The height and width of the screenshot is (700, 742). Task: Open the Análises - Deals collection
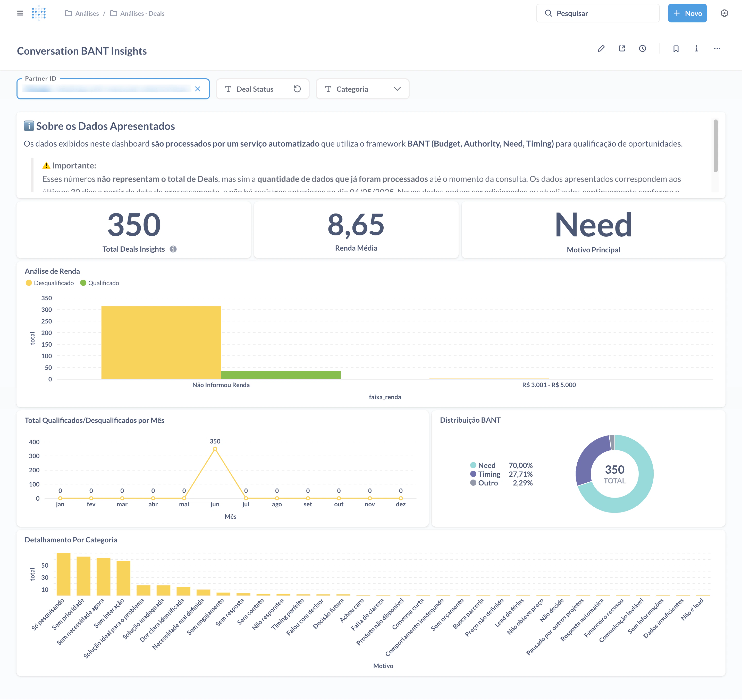click(142, 13)
